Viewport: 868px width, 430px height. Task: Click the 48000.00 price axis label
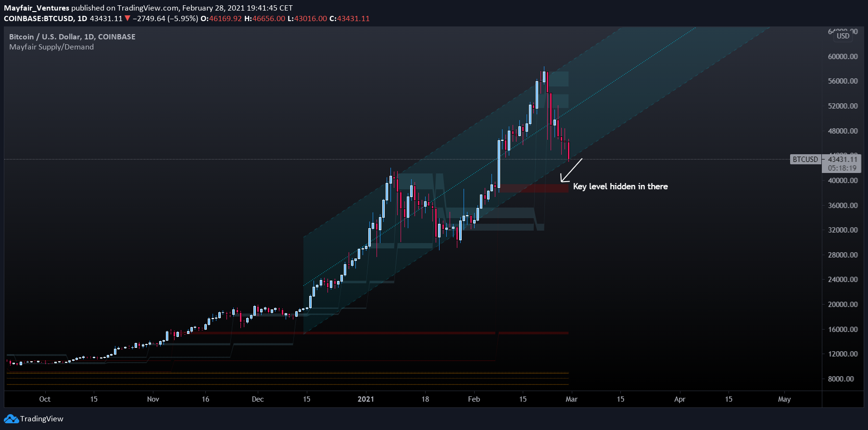pyautogui.click(x=843, y=131)
